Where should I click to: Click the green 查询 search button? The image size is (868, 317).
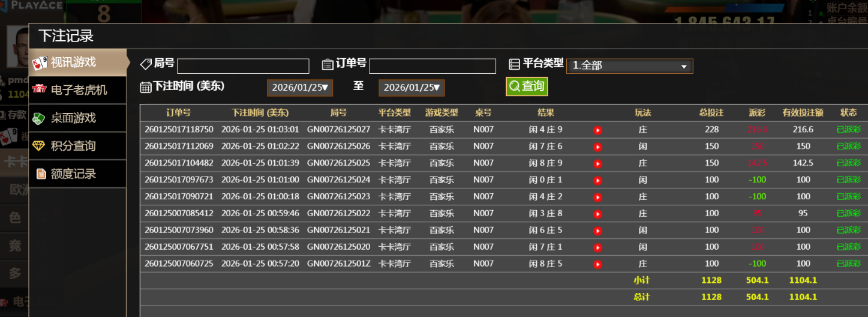click(x=527, y=86)
